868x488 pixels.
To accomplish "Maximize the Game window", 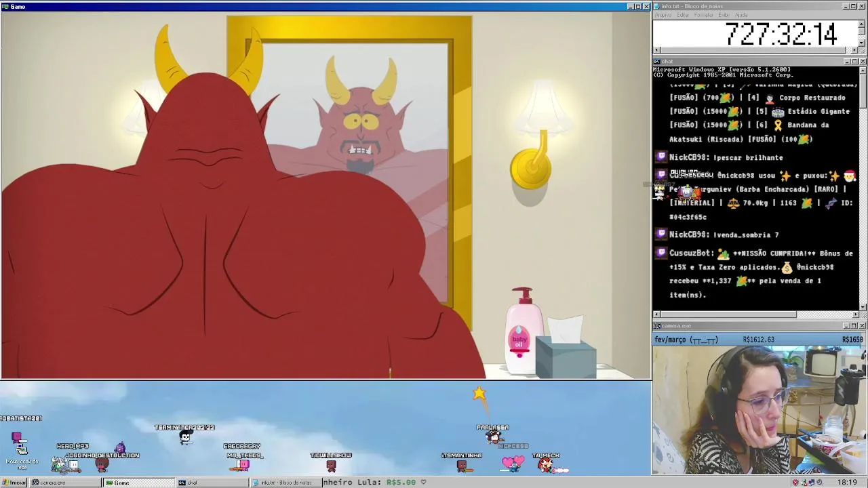I will (638, 7).
